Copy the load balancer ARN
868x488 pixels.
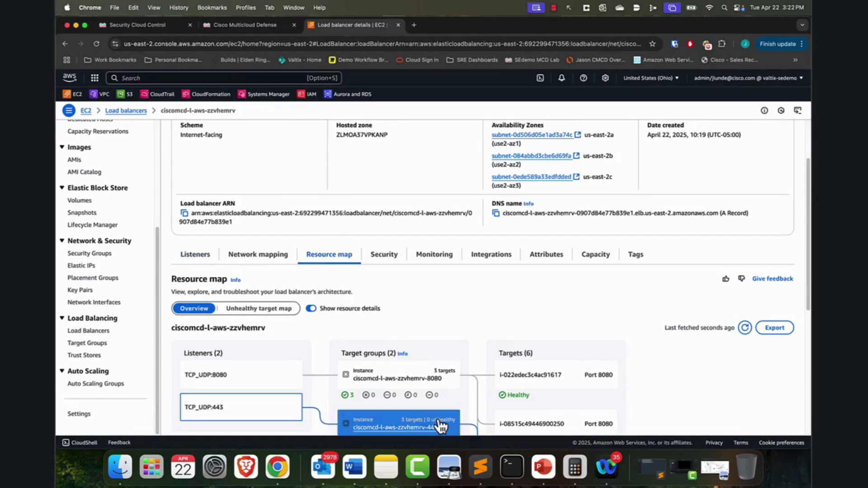click(184, 213)
